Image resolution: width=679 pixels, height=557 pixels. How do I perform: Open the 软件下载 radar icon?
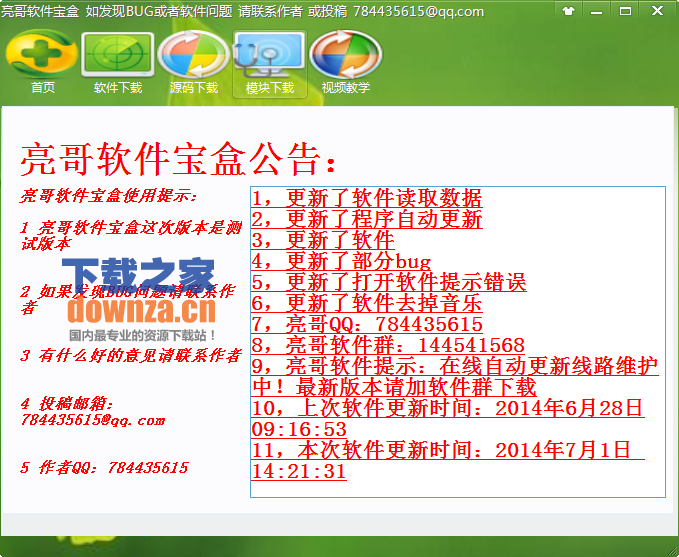(x=118, y=64)
